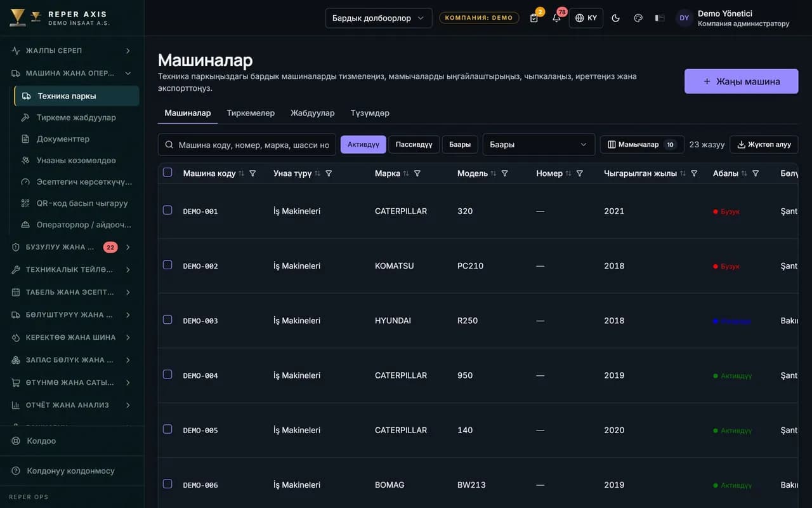
Task: Click the machine search input field
Action: tap(247, 145)
